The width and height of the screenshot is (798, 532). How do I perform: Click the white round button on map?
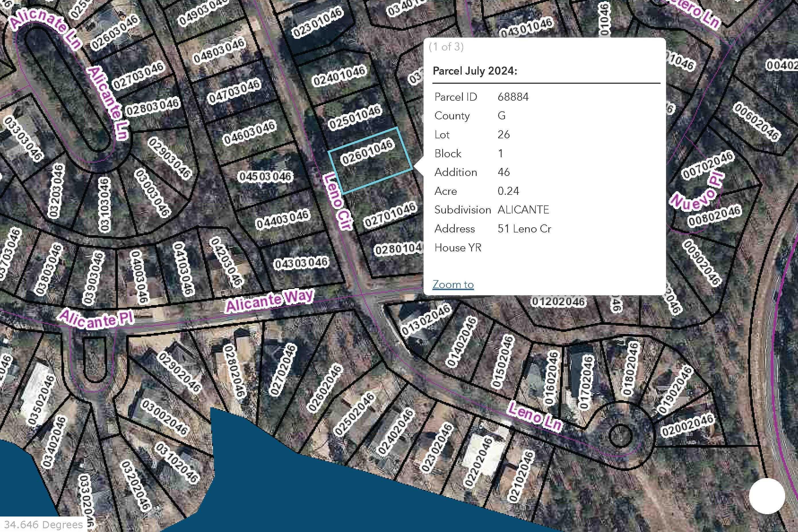point(767,496)
